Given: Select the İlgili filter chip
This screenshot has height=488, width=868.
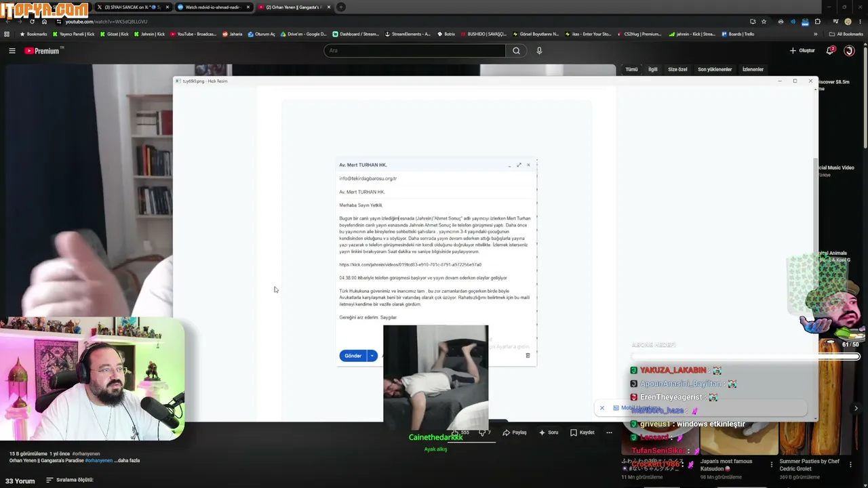Looking at the screenshot, I should tap(653, 69).
